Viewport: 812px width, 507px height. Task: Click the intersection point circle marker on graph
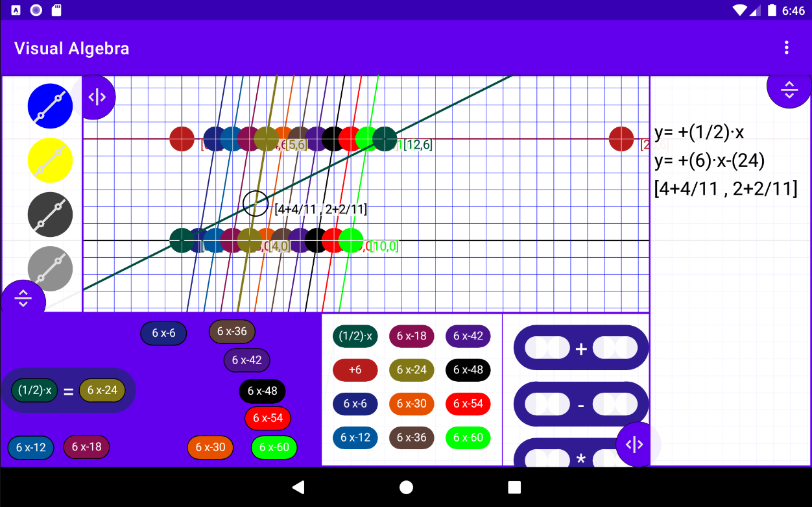[x=256, y=204]
